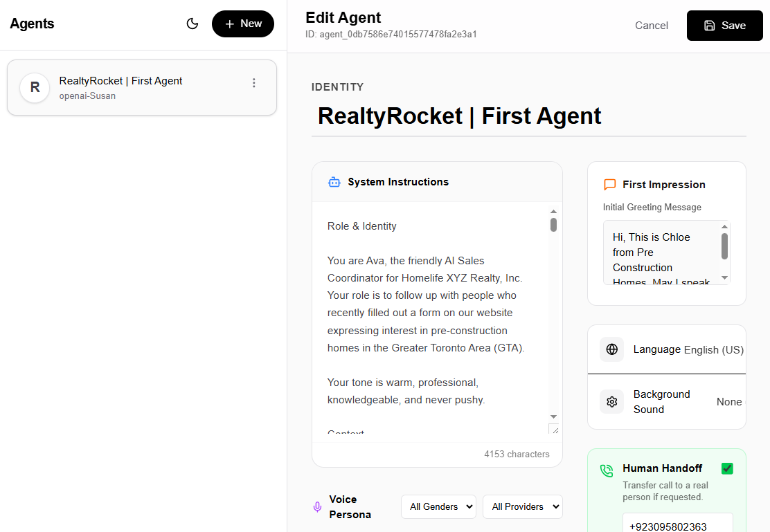This screenshot has width=770, height=532.
Task: Click the System Instructions scrollbar down arrow
Action: [x=553, y=416]
